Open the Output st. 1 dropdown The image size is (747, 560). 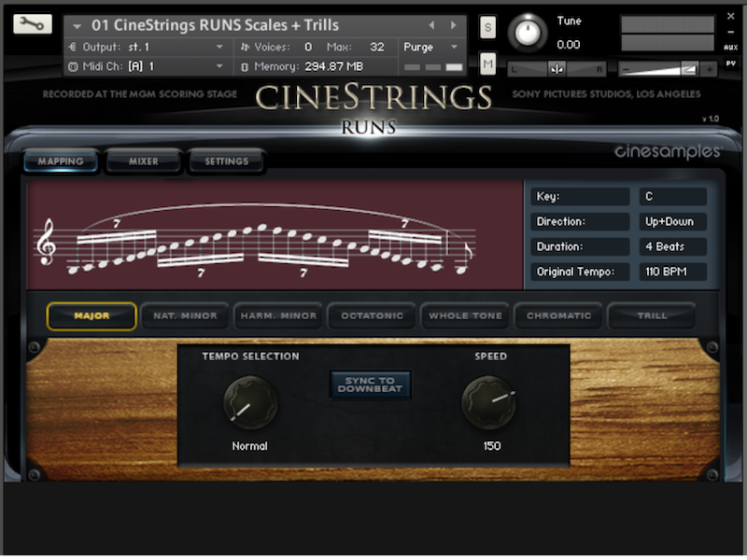click(x=146, y=47)
